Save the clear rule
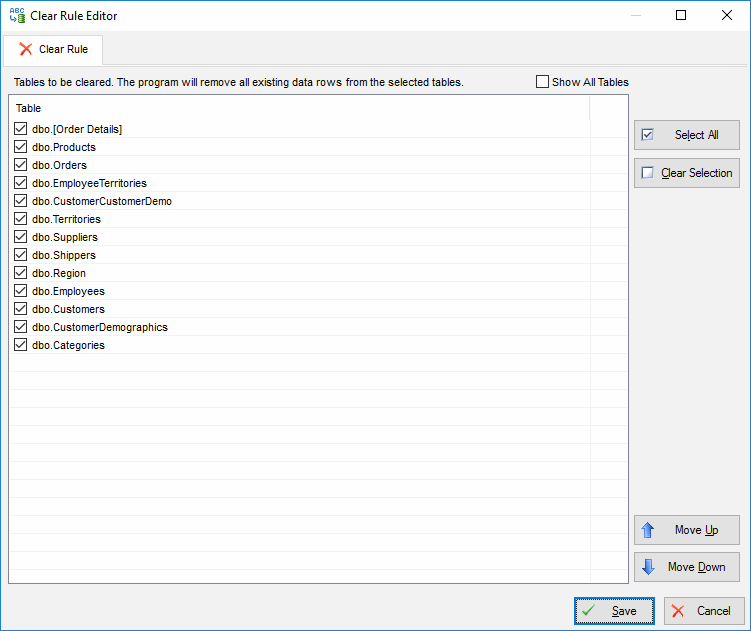This screenshot has width=751, height=631. pos(614,611)
